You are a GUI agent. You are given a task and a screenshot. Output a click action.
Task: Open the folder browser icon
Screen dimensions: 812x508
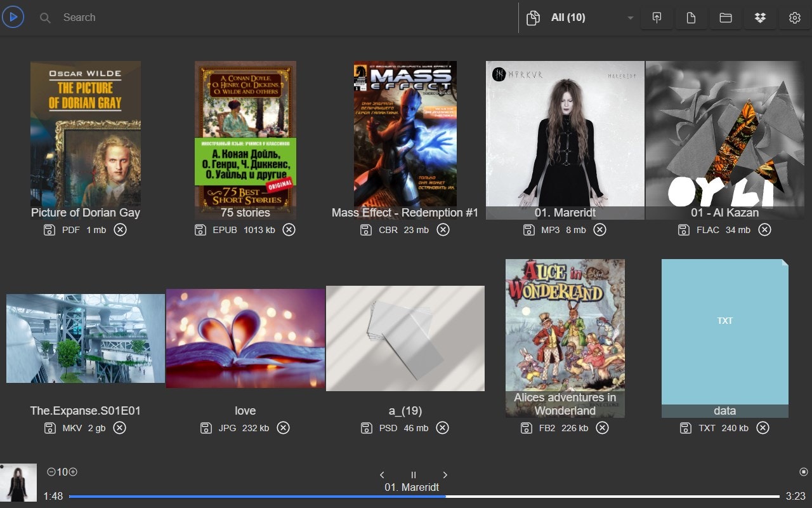point(725,18)
